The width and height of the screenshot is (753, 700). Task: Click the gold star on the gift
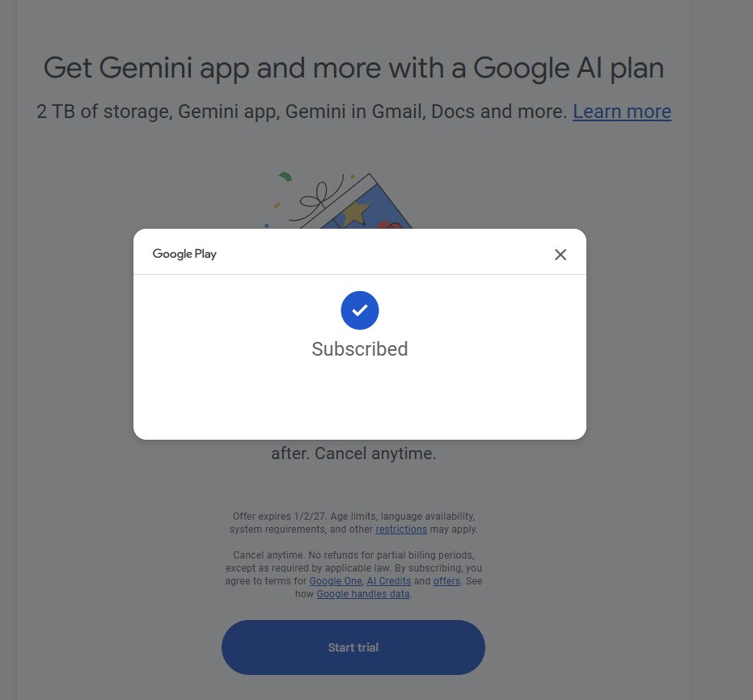pos(355,213)
